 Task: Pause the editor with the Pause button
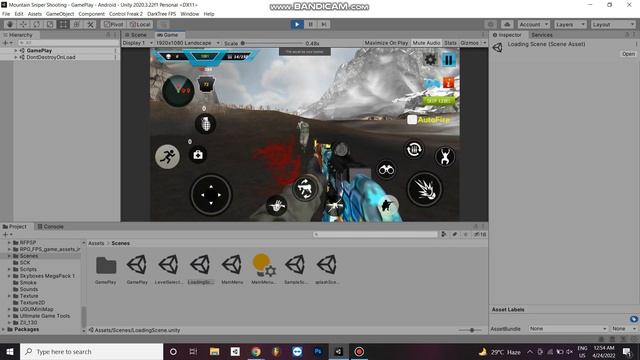click(310, 24)
